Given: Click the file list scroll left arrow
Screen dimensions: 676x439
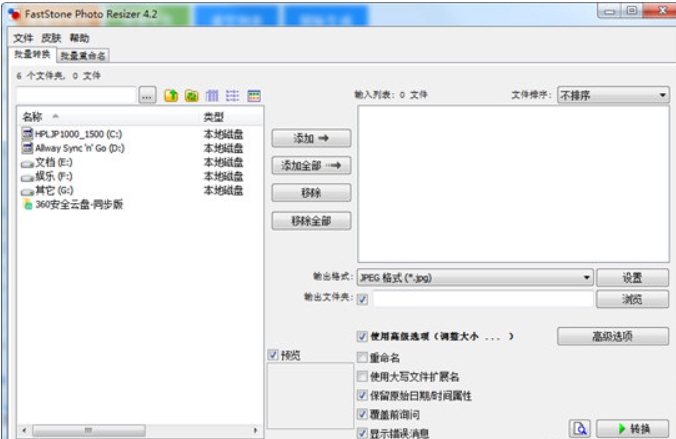Looking at the screenshot, I should click(x=25, y=430).
